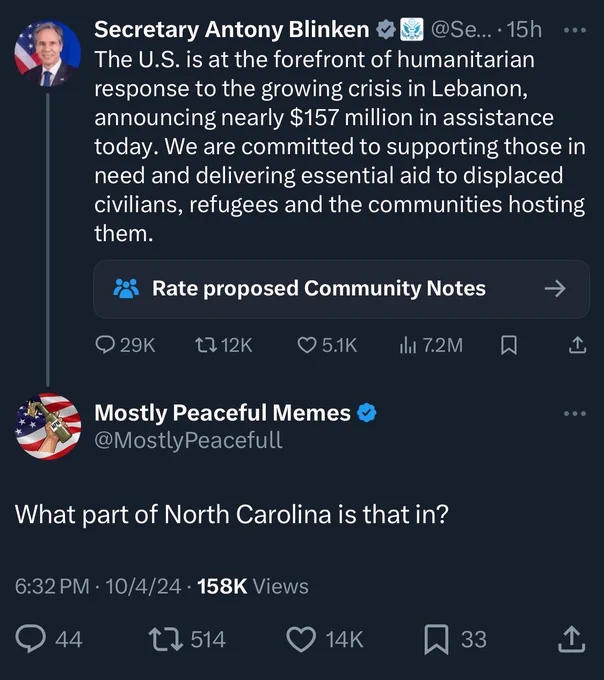Open @MostlyPeacefull handle link
This screenshot has height=680, width=604.
(189, 440)
